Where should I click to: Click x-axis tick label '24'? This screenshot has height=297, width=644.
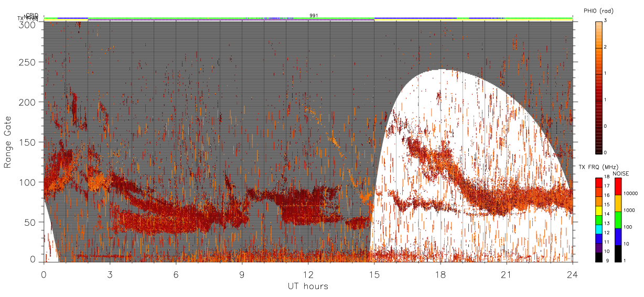(572, 273)
